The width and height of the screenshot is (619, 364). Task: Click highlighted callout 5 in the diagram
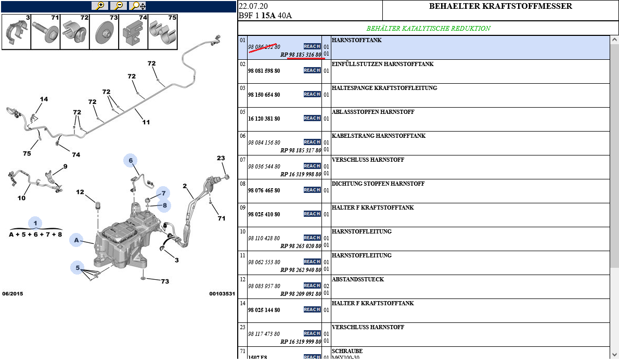coord(78,268)
